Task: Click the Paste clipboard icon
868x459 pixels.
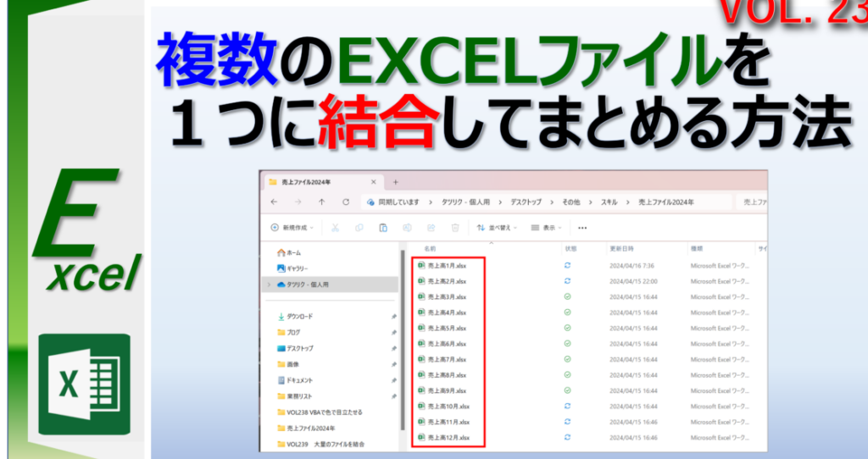Action: coord(383,228)
